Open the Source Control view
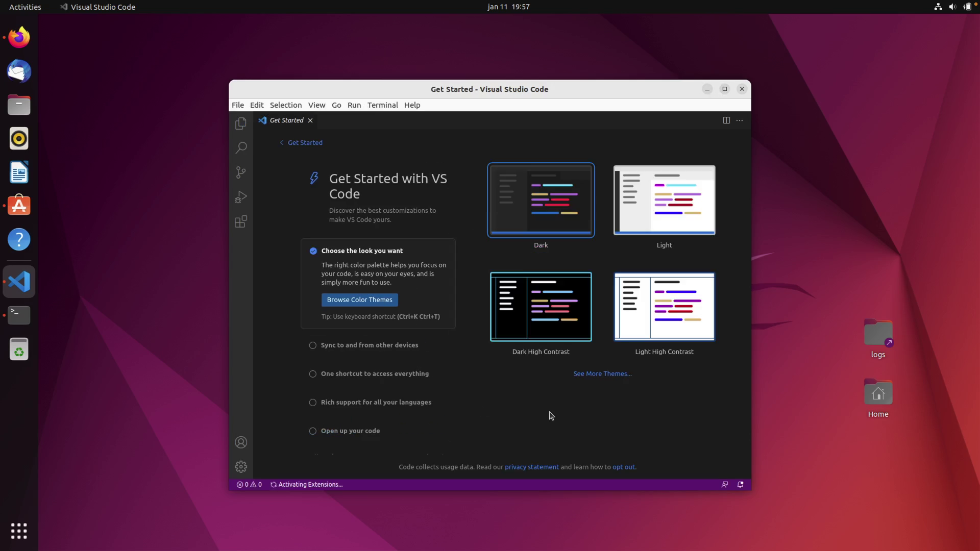 [x=241, y=172]
